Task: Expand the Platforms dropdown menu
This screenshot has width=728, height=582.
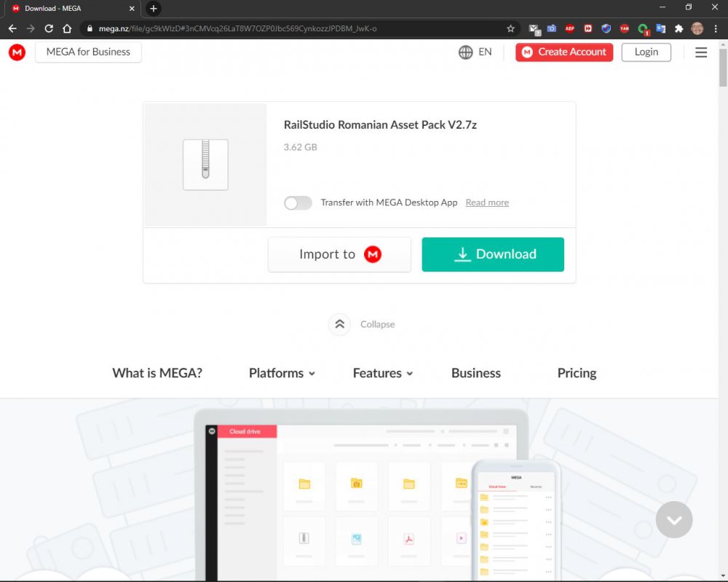Action: tap(282, 373)
